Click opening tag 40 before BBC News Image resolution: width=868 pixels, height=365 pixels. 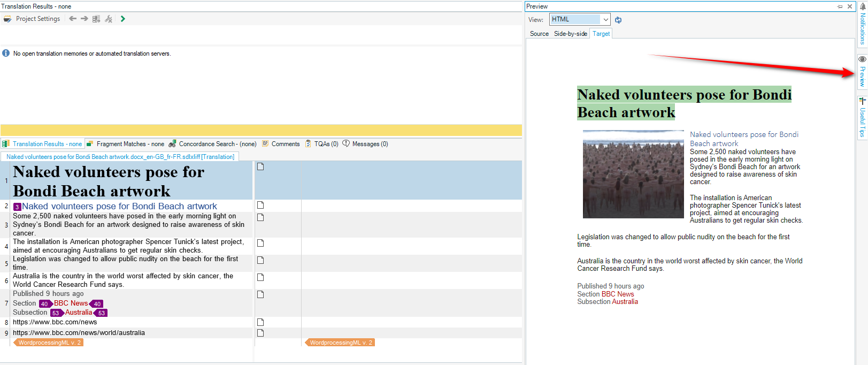[x=45, y=304]
